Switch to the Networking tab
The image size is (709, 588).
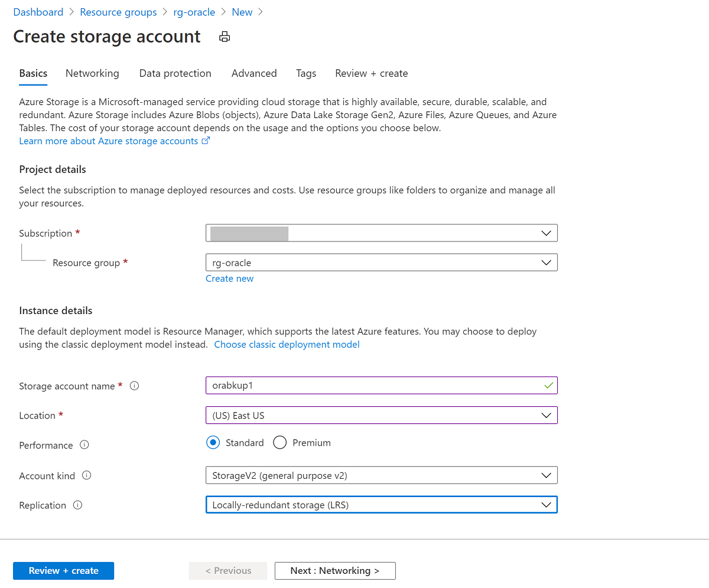point(92,73)
